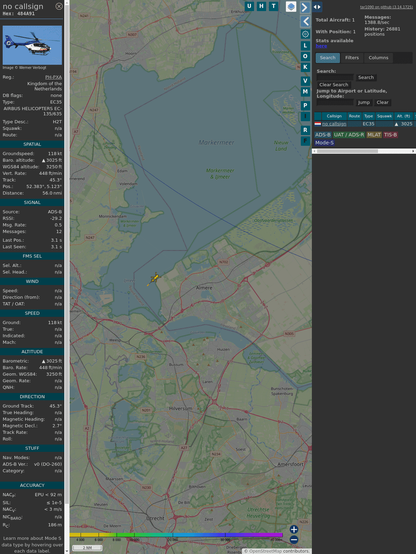Click the right chevron sidebar expand button
This screenshot has width=416, height=554.
(305, 7)
